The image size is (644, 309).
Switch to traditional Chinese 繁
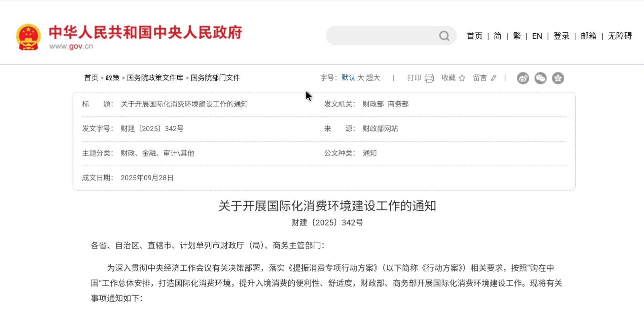pos(517,36)
